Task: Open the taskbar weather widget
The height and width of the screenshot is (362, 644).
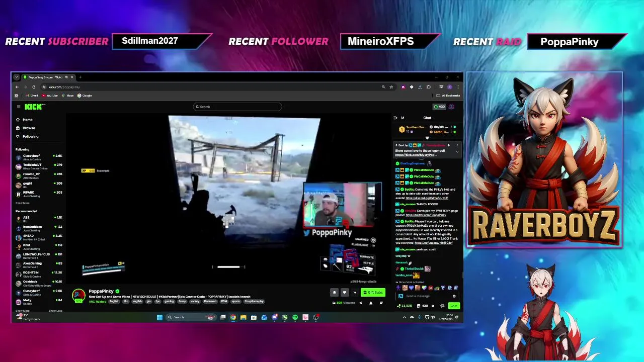Action: point(28,317)
